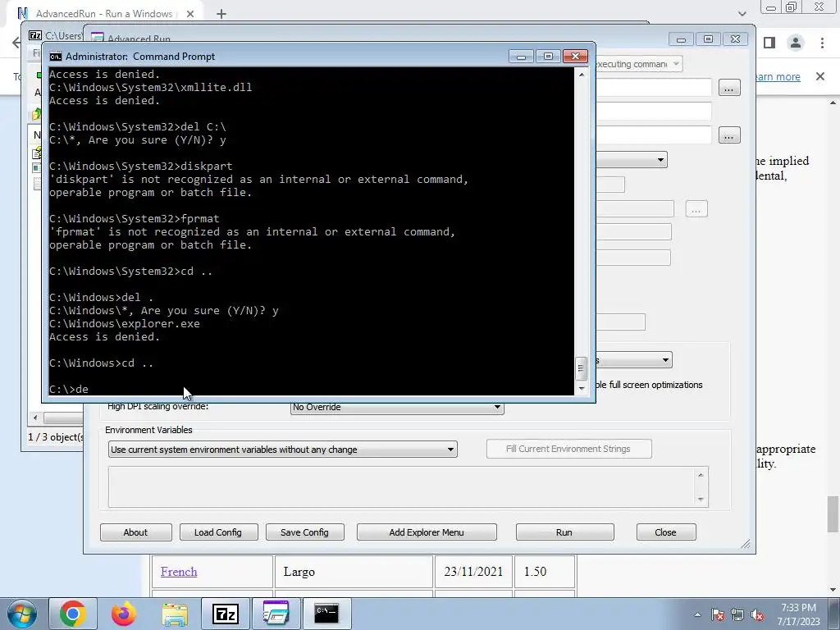The height and width of the screenshot is (630, 840).
Task: Click the Close button in Advanced Run
Action: click(x=666, y=532)
